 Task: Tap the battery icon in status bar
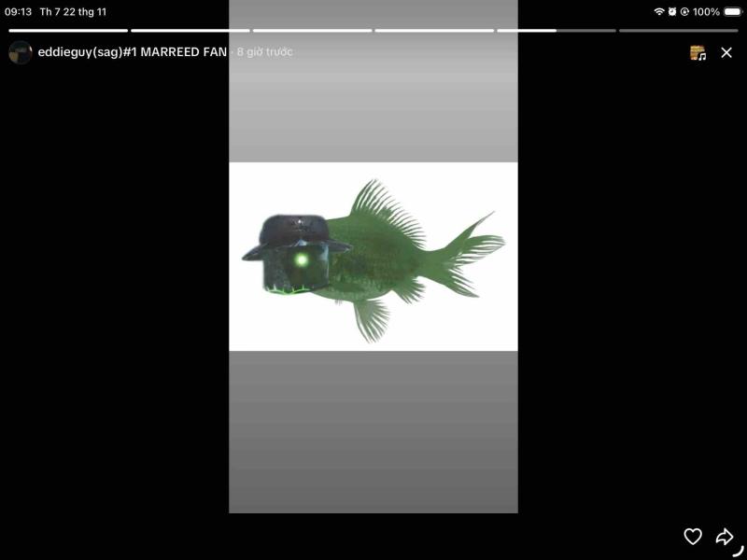[732, 12]
